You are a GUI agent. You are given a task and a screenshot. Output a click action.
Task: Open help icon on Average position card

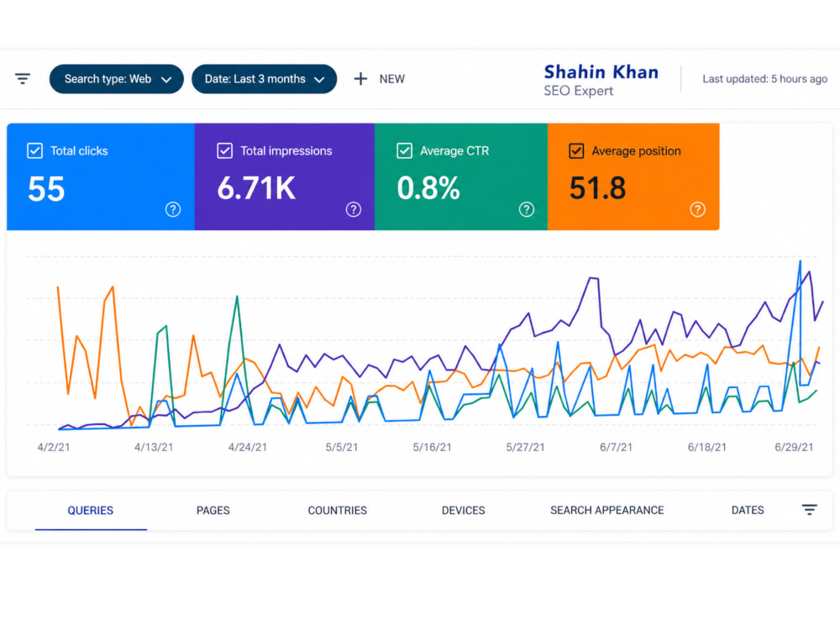pyautogui.click(x=697, y=209)
